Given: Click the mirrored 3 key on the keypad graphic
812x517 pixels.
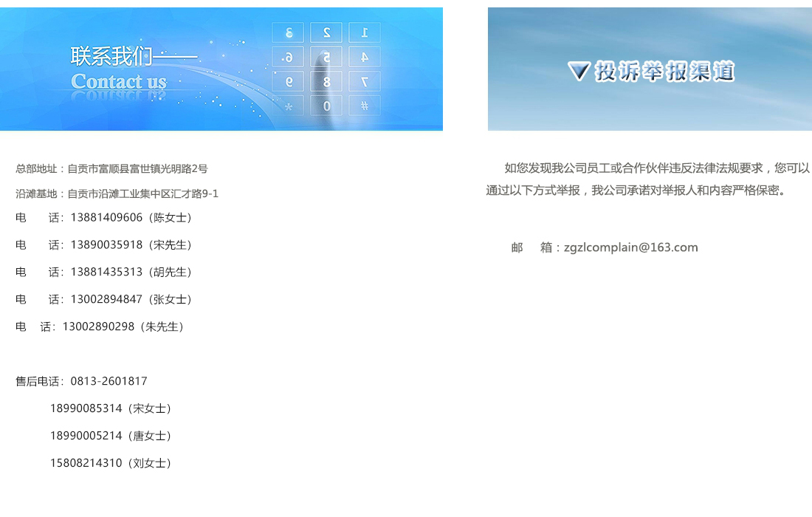Looking at the screenshot, I should pyautogui.click(x=289, y=32).
